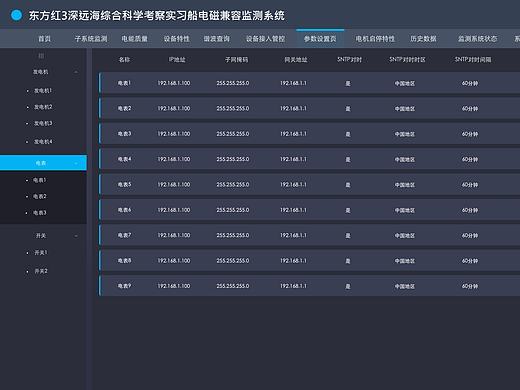This screenshot has height=390, width=520.
Task: Click the SNTP对时 column header
Action: (349, 60)
